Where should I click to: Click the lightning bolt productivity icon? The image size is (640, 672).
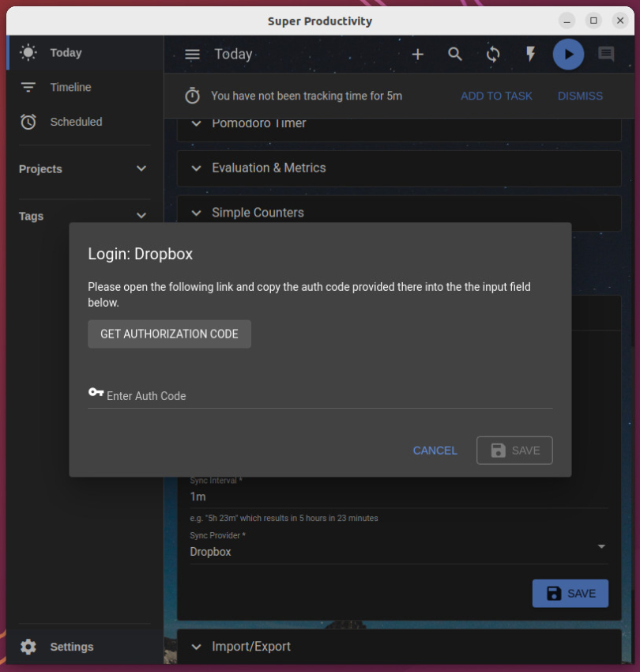530,54
